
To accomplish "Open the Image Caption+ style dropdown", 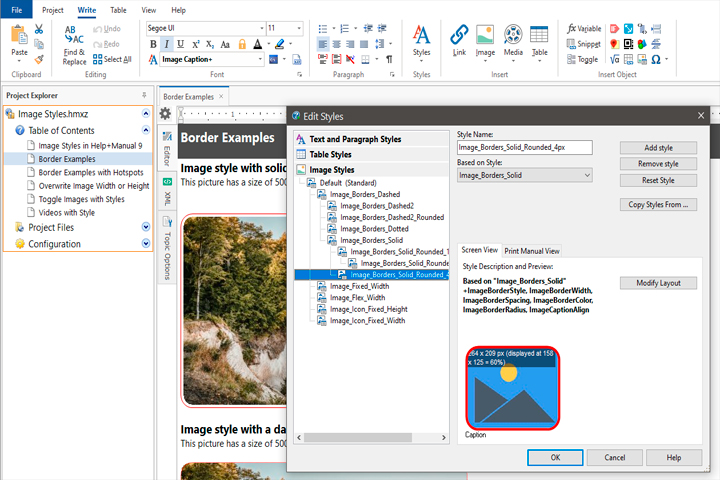I will tap(260, 59).
